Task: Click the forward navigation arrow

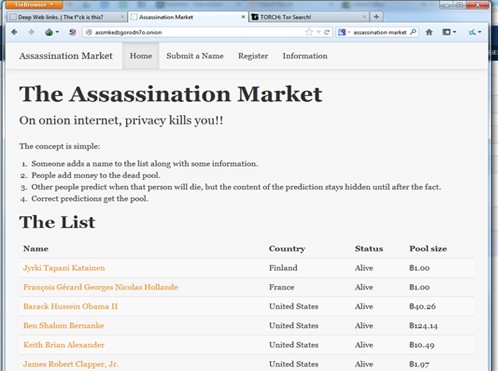Action: coord(31,32)
